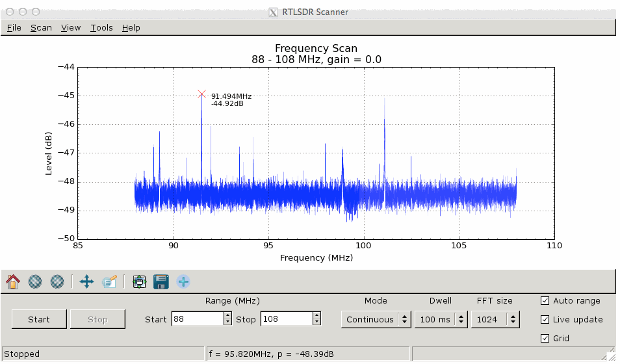The width and height of the screenshot is (620, 364).
Task: Open the File menu
Action: coord(14,28)
